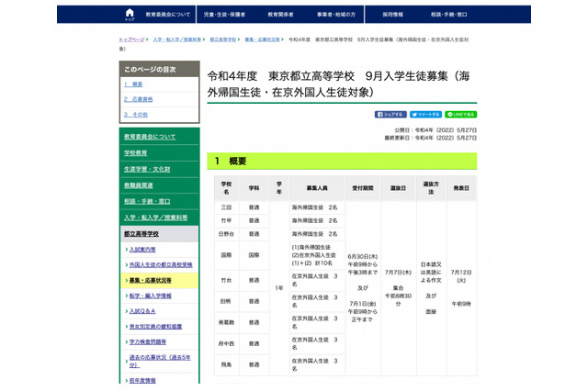This screenshot has width=588, height=391.
Task: Open 入試Q&A sidebar sub-item
Action: [142, 311]
